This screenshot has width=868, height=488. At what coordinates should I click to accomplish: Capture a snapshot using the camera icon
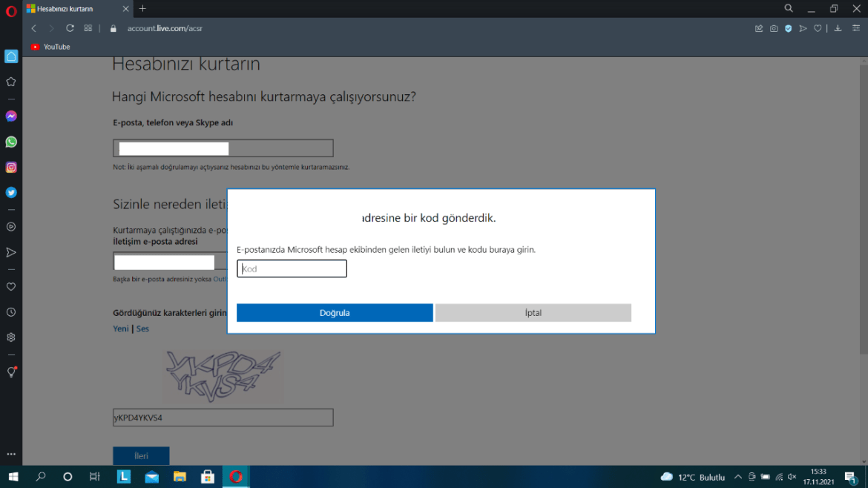(774, 28)
